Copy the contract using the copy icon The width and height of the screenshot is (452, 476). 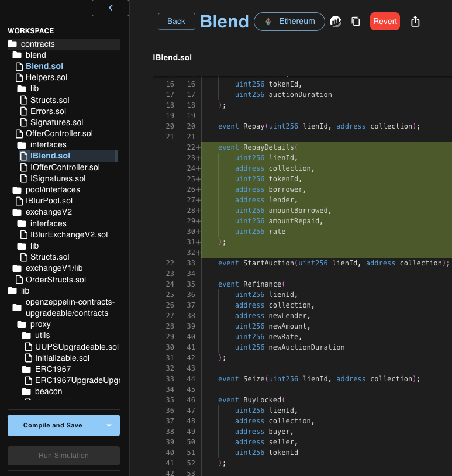click(x=356, y=21)
